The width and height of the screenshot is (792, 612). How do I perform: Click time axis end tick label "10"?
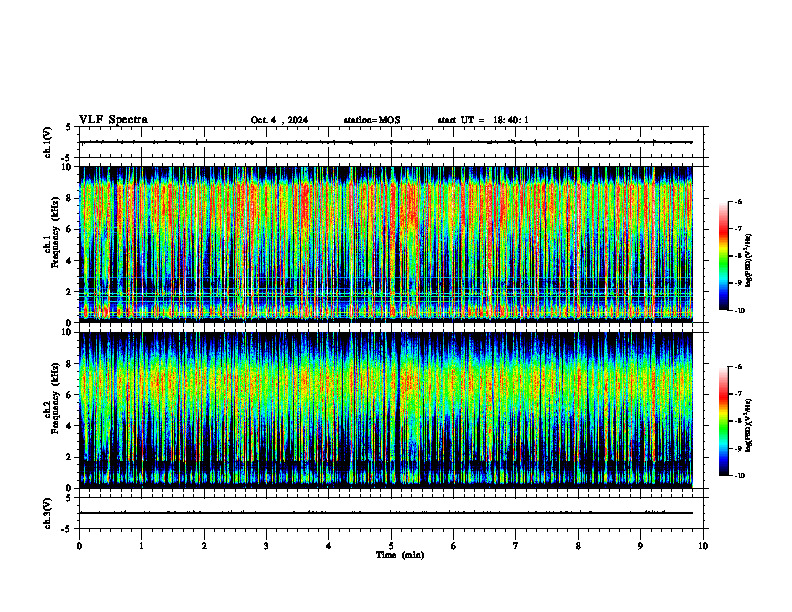click(703, 546)
